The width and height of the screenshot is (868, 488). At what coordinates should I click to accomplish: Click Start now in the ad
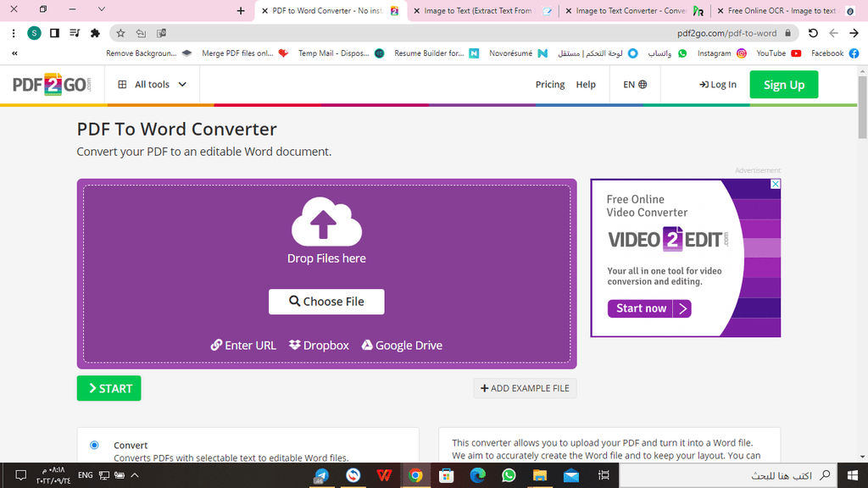tap(649, 308)
